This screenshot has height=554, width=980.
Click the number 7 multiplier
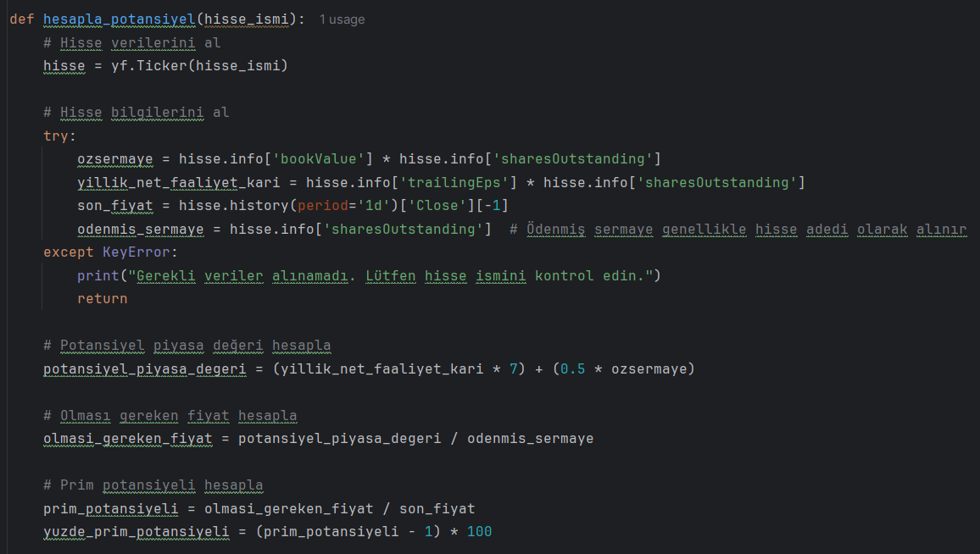513,368
